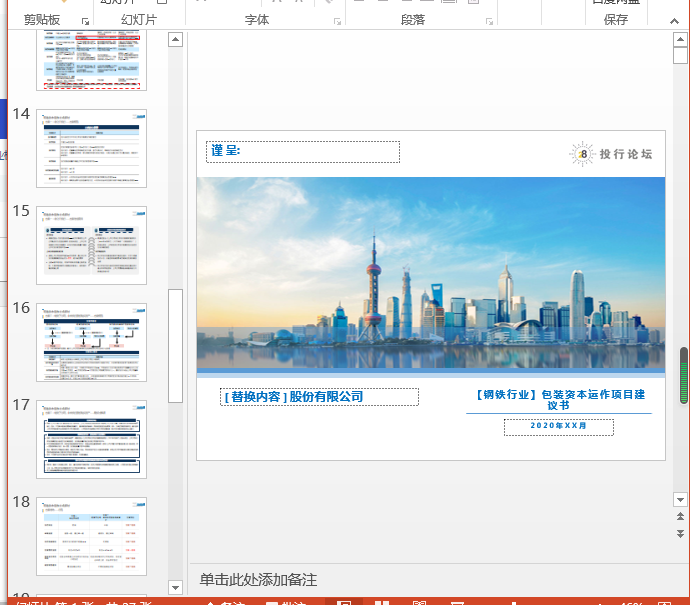Click thumbnail pane scroll-down arrow
The image size is (690, 605).
coord(175,587)
